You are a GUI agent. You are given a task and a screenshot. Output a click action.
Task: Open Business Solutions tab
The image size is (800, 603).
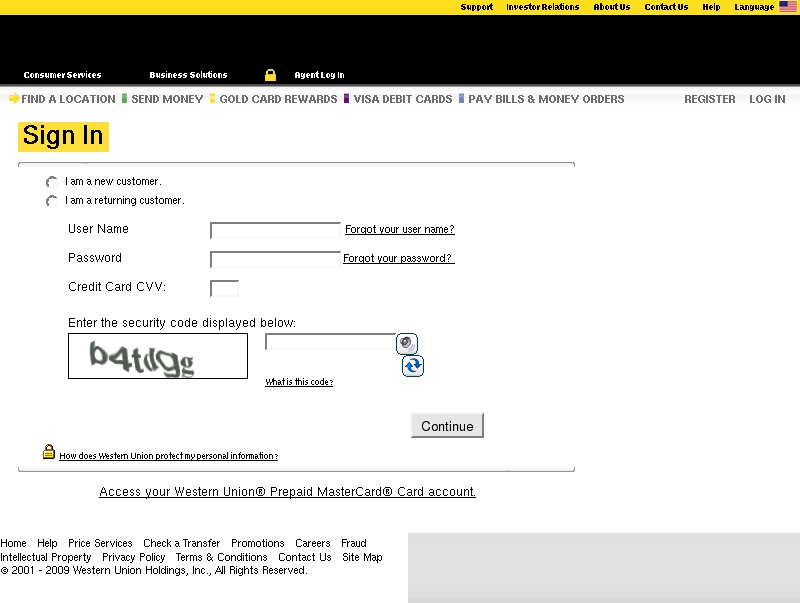[188, 75]
